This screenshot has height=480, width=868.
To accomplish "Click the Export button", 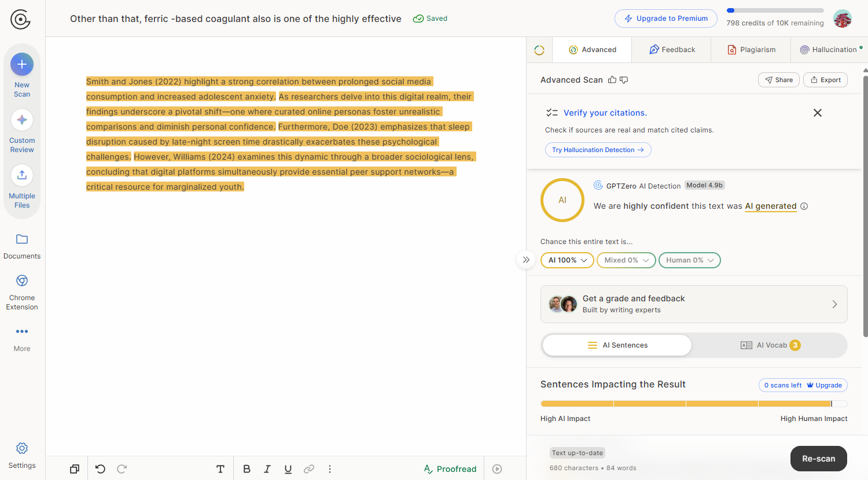I will 825,80.
